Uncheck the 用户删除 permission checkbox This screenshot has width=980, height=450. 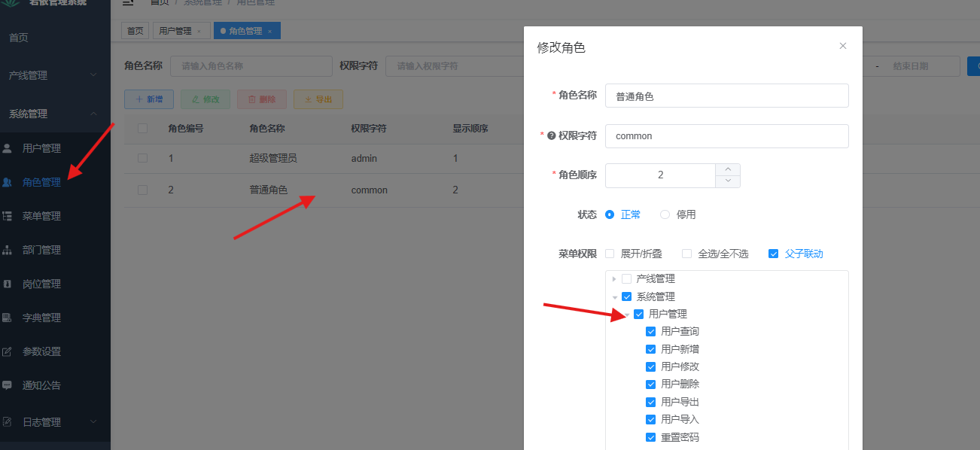tap(650, 384)
